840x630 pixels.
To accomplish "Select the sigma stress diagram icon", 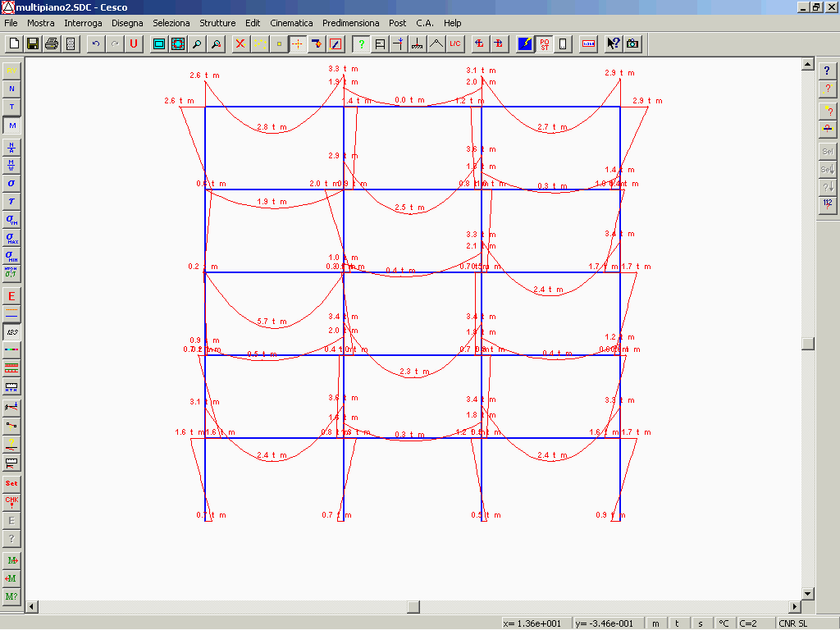I will (x=11, y=183).
